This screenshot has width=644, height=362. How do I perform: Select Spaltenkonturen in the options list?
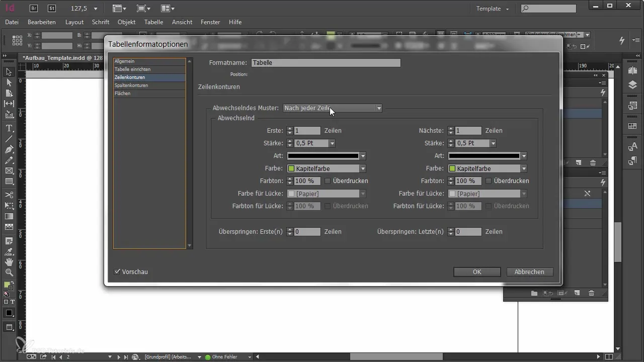150,85
